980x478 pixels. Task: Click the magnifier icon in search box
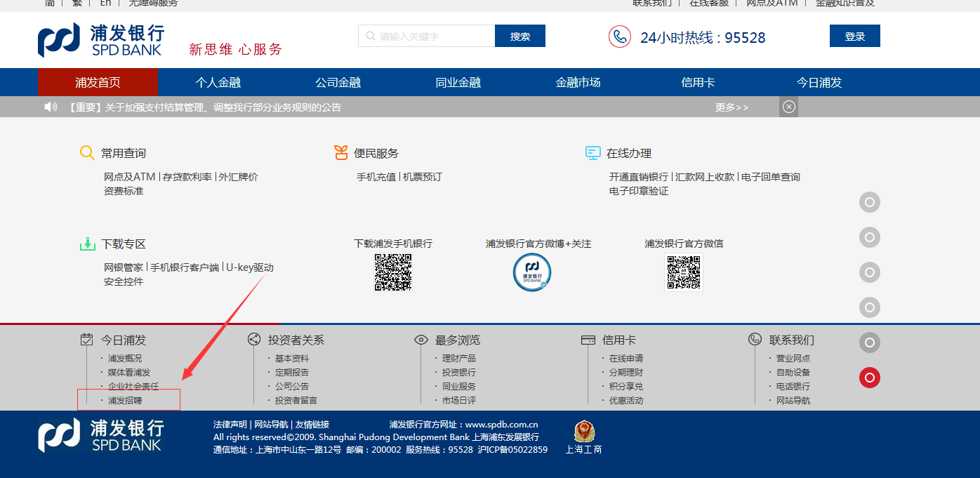(369, 36)
